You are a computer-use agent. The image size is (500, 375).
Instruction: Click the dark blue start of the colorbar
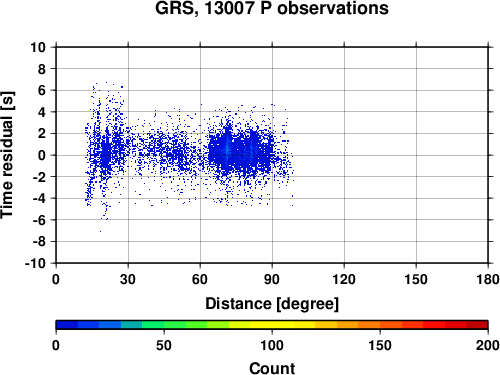(67, 325)
